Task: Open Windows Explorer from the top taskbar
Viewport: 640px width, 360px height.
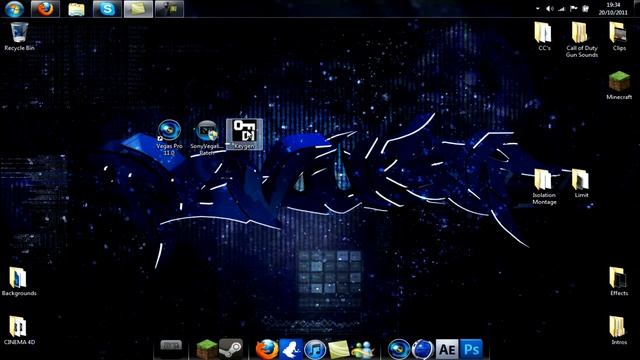Action: tap(76, 9)
